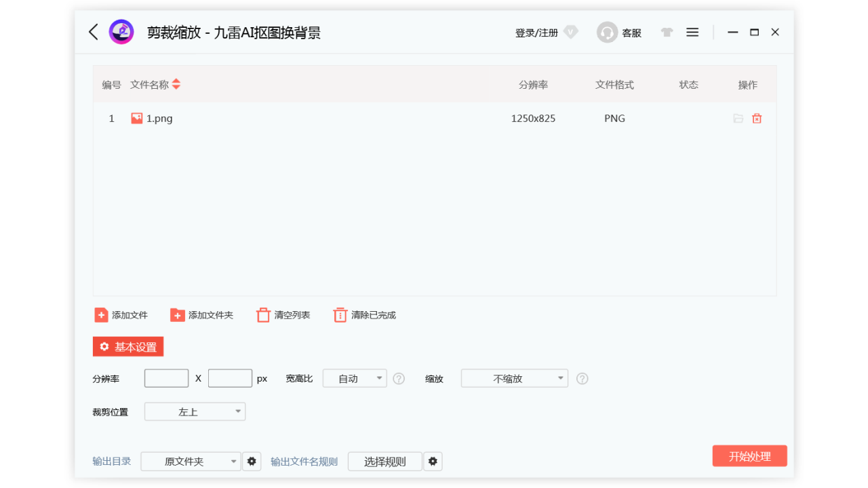Clear the list with 清空列表
Screen dimensions: 868x488
click(x=283, y=315)
